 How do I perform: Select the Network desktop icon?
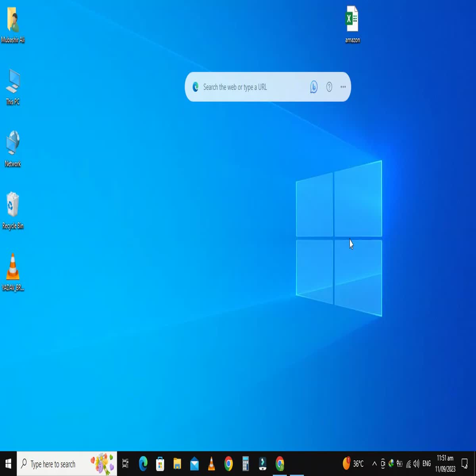point(13,144)
